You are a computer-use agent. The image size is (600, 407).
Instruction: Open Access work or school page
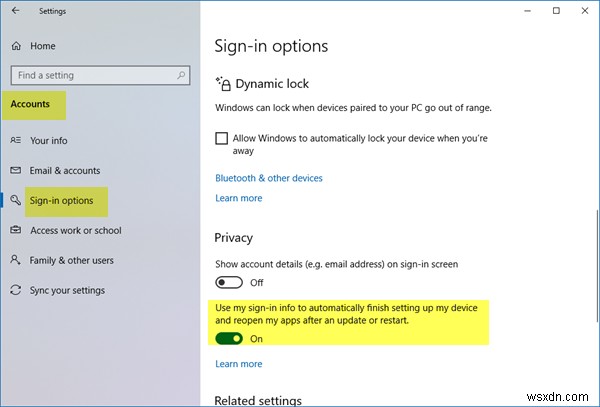click(76, 230)
